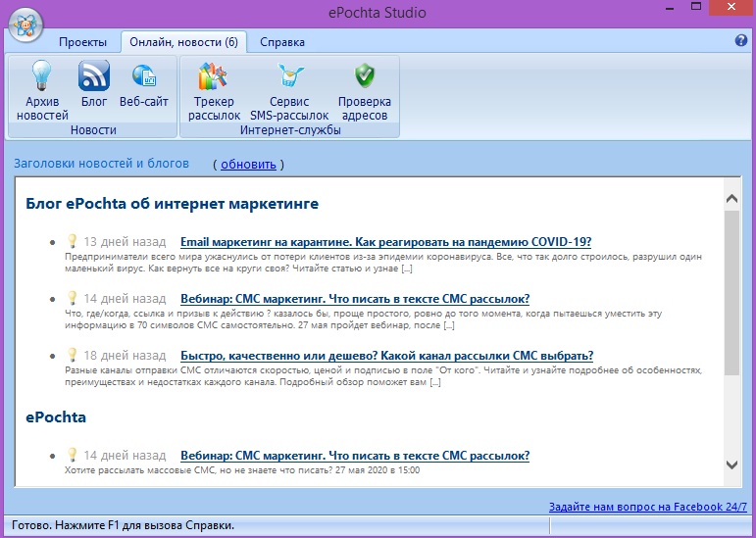
Task: Click summary text starting Предприниматели всего мира
Action: click(383, 263)
